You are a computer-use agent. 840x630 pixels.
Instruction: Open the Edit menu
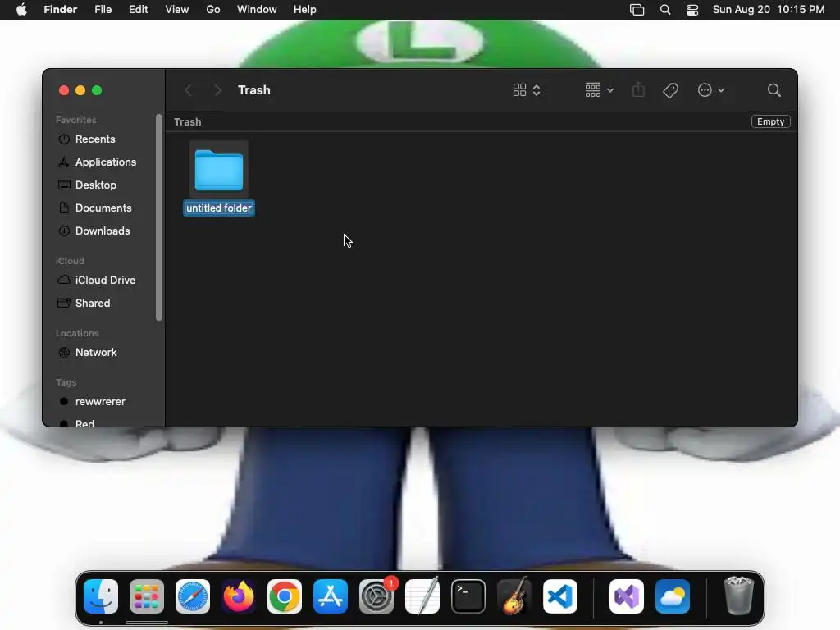(x=138, y=10)
